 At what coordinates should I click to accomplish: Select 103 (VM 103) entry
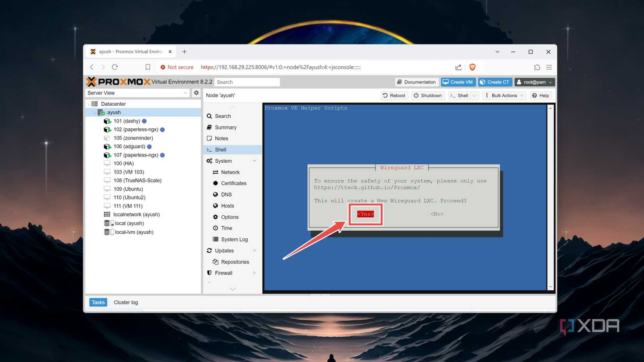tap(129, 172)
